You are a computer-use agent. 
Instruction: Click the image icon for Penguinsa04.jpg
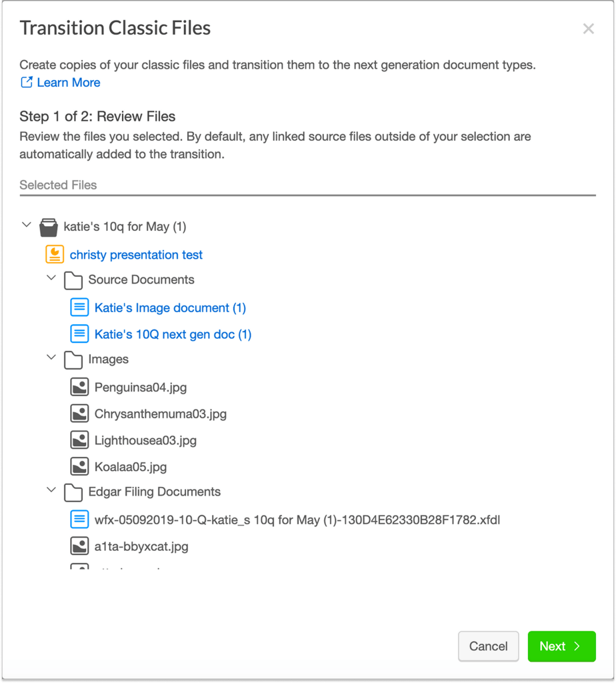tap(79, 387)
